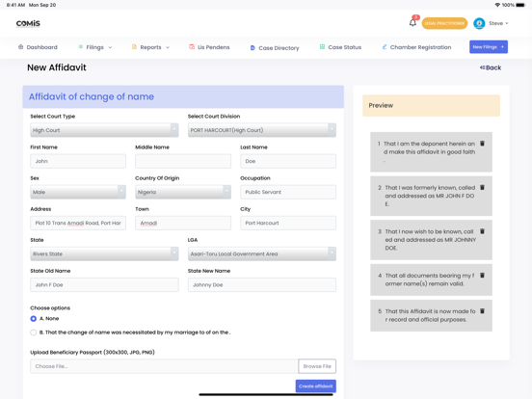Click the Case Status icon

point(322,47)
